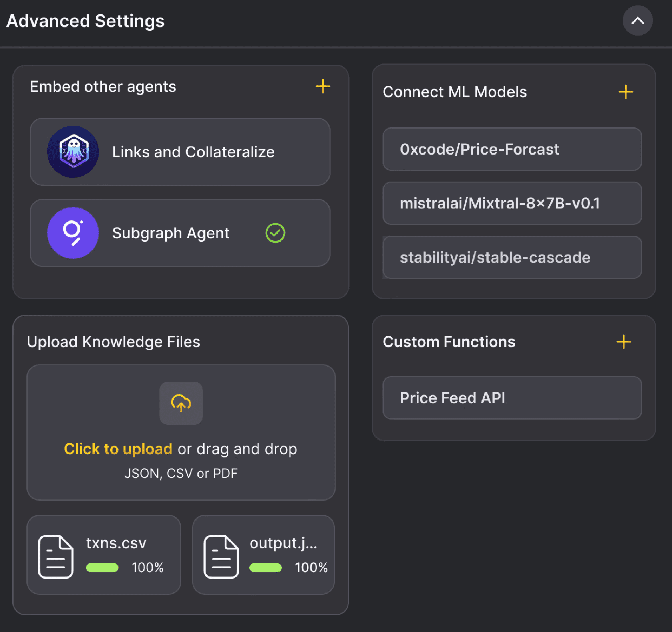Click the txns.csv file document icon
The height and width of the screenshot is (632, 672).
56,556
